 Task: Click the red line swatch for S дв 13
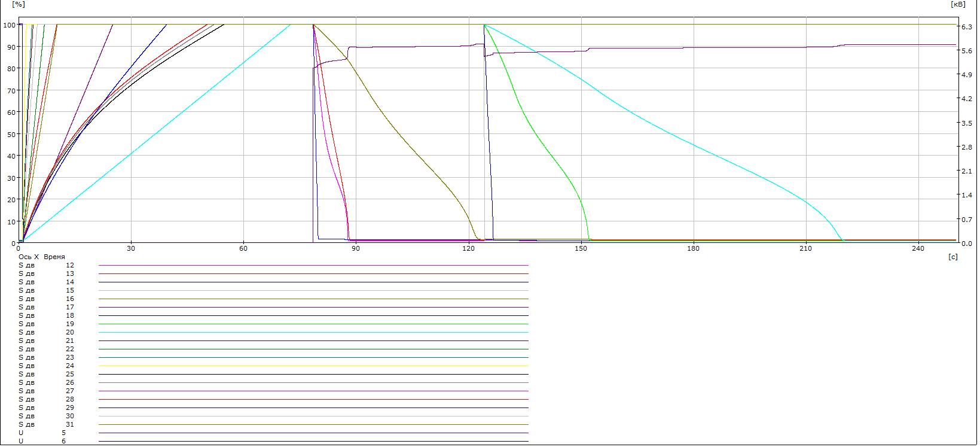click(313, 273)
